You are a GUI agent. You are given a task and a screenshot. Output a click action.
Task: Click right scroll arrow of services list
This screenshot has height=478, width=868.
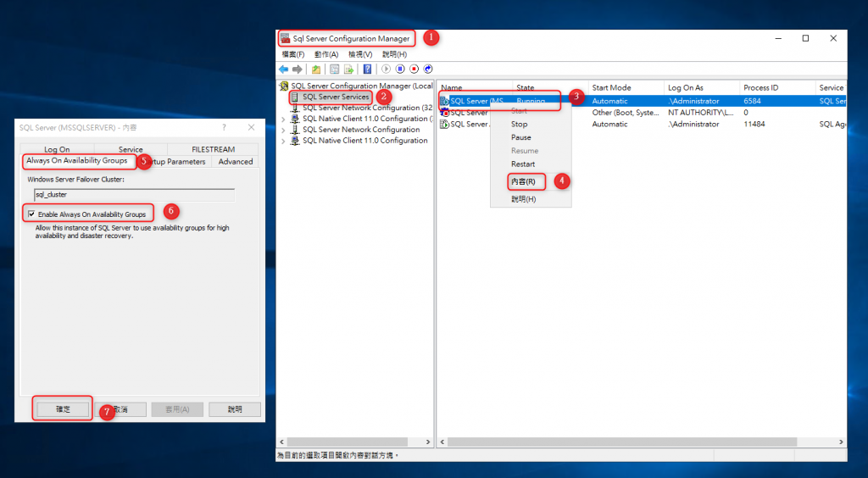841,442
